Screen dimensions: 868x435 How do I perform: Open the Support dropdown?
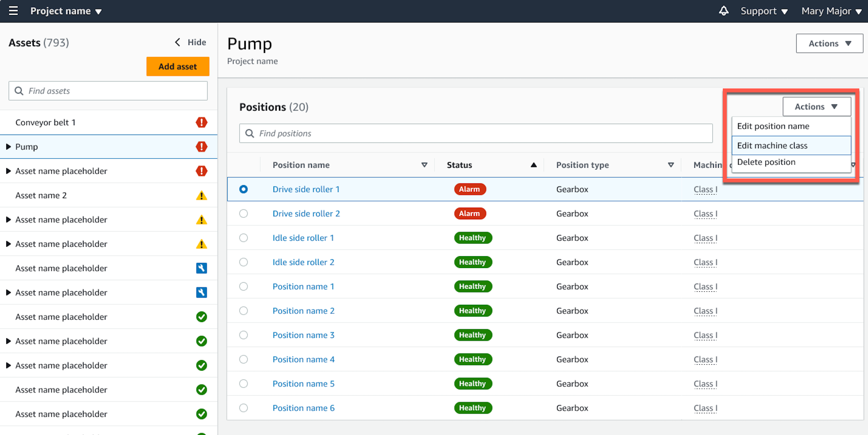pos(763,11)
